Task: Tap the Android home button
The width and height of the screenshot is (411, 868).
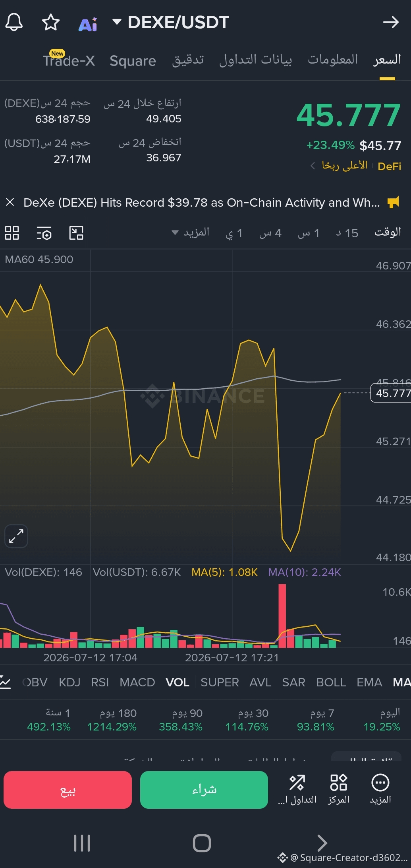Action: (202, 843)
